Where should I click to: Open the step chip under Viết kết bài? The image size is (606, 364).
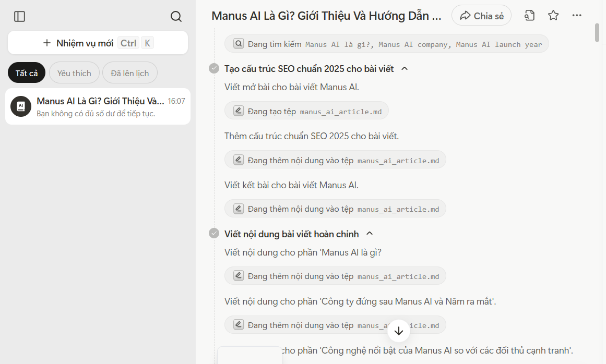click(335, 209)
